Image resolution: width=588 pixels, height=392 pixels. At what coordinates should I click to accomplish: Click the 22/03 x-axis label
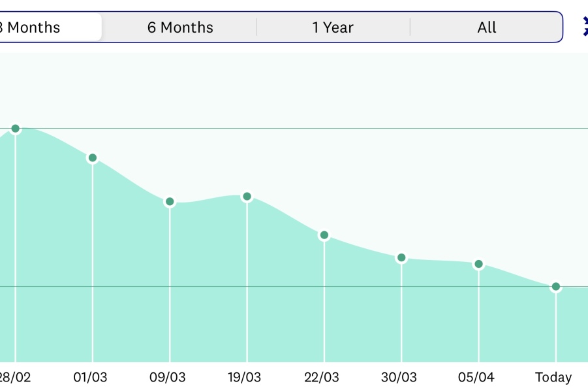tap(322, 378)
